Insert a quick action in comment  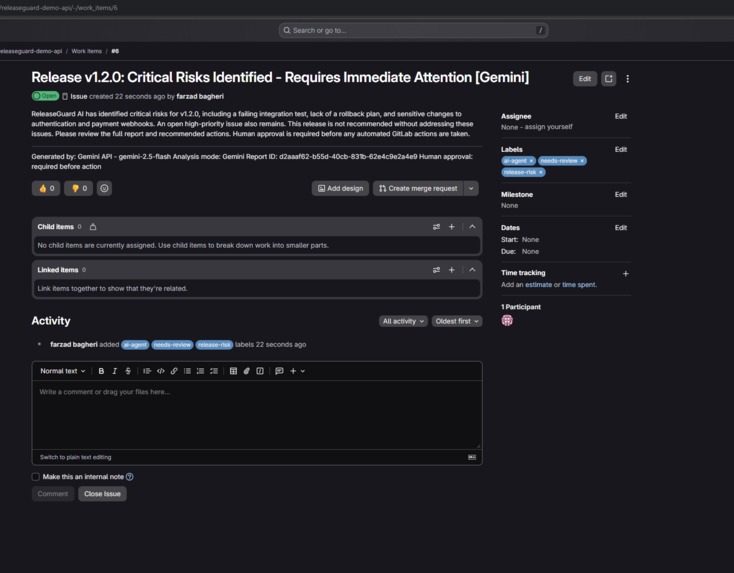tap(260, 371)
